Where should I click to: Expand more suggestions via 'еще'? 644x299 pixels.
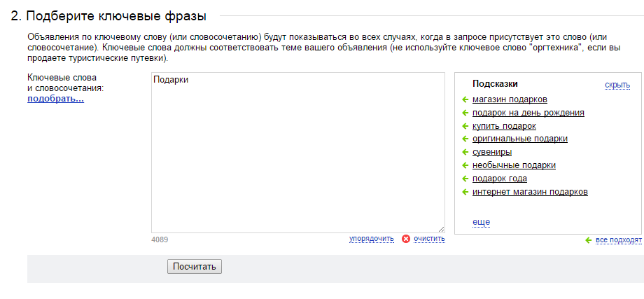482,222
